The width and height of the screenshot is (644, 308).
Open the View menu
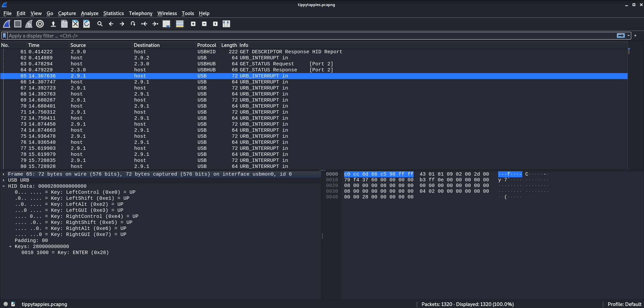click(x=36, y=13)
